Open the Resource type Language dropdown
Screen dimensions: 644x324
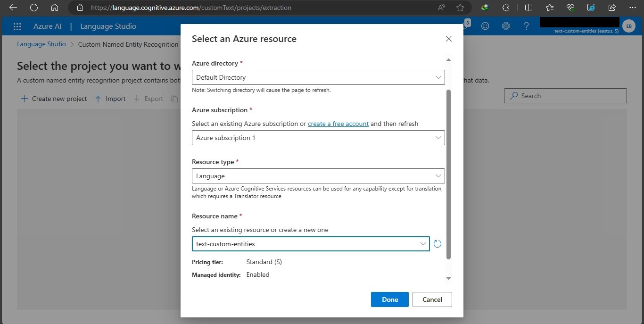[318, 176]
